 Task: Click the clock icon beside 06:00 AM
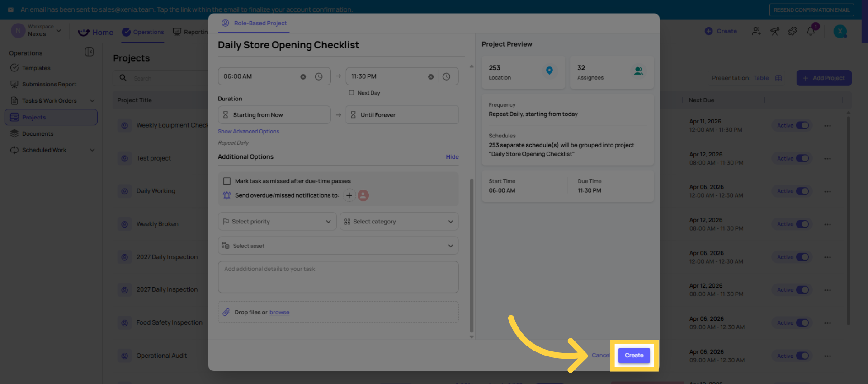click(319, 76)
